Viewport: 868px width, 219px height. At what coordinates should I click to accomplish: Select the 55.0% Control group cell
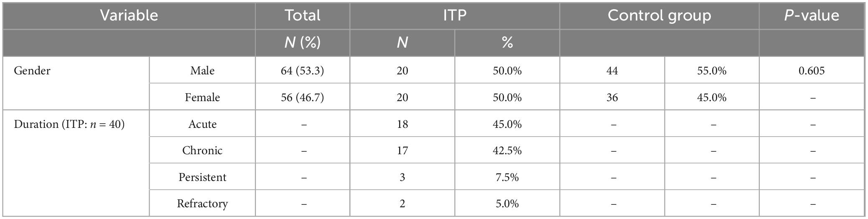pos(712,71)
